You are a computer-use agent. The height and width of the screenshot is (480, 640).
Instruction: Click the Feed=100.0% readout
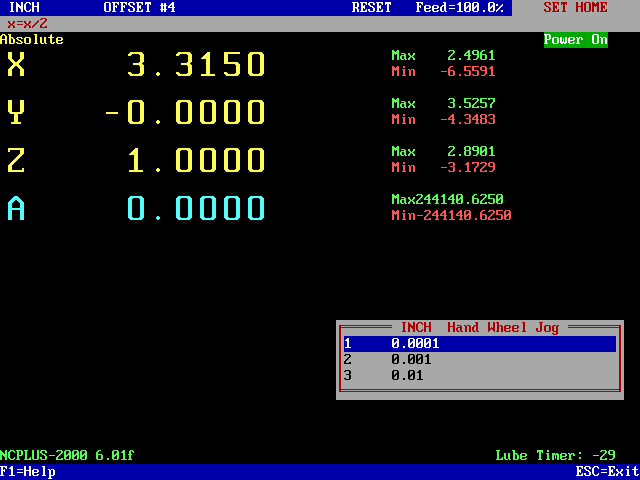tap(460, 7)
